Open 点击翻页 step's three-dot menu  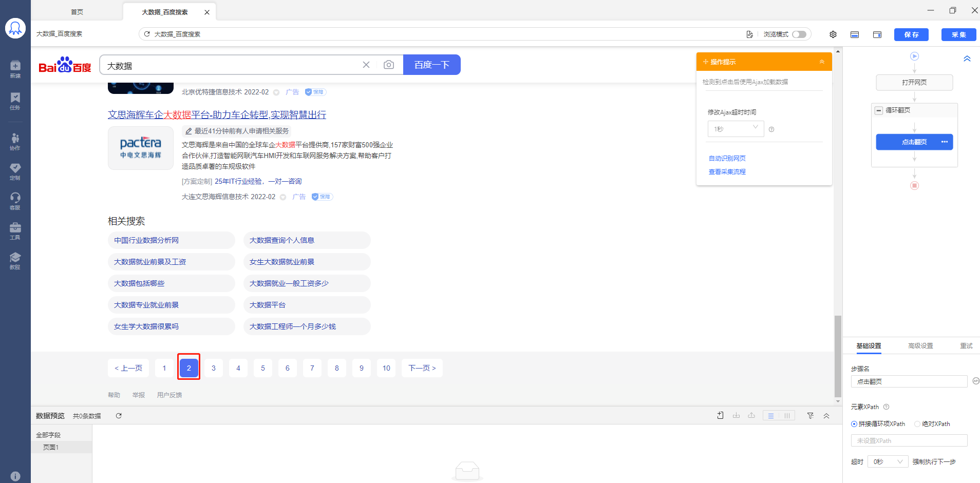click(x=945, y=142)
